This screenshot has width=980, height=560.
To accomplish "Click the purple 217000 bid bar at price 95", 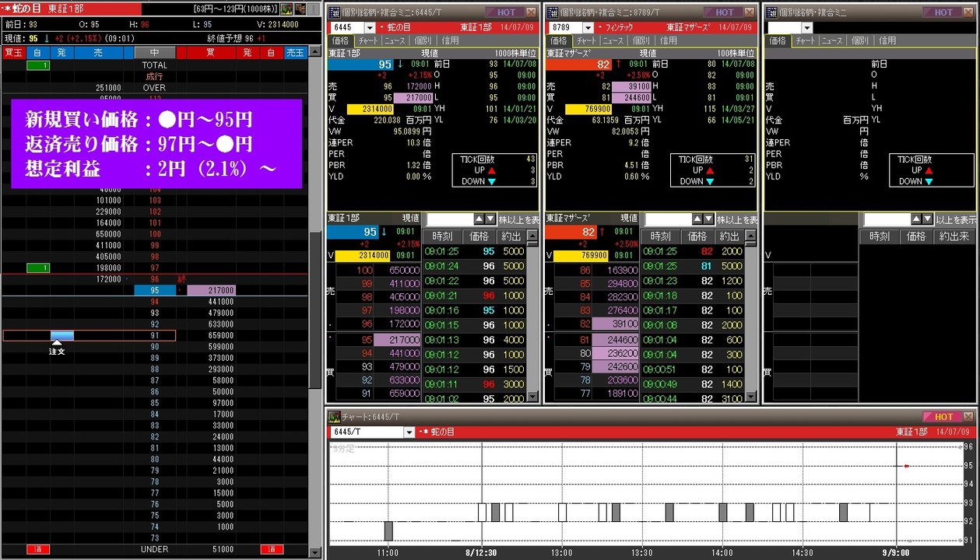I will click(211, 290).
